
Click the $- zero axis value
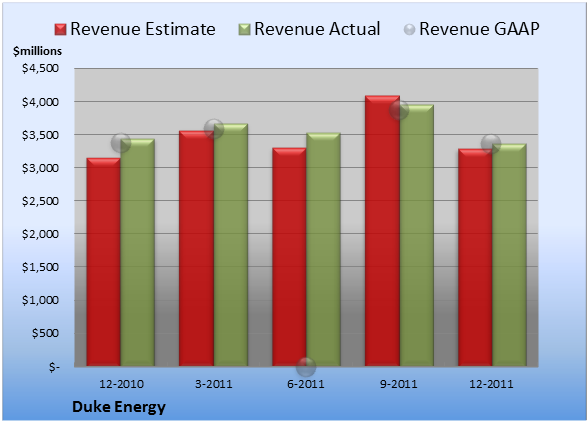54,366
